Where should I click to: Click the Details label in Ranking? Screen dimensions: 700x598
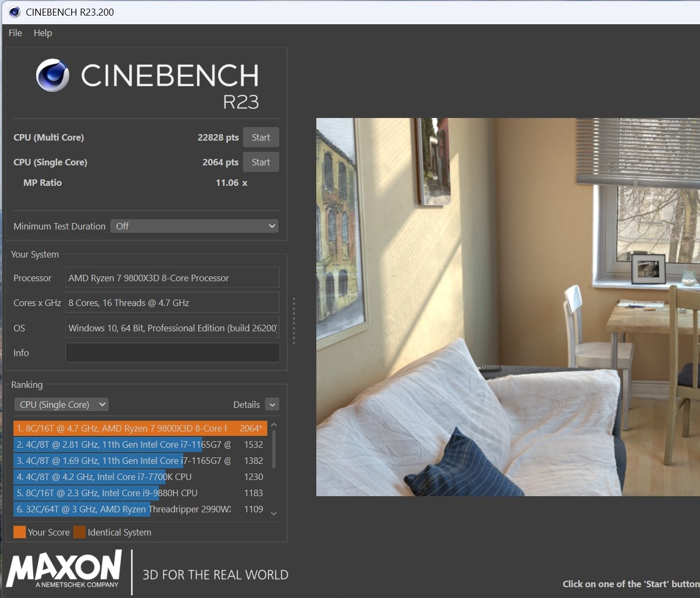click(x=246, y=405)
